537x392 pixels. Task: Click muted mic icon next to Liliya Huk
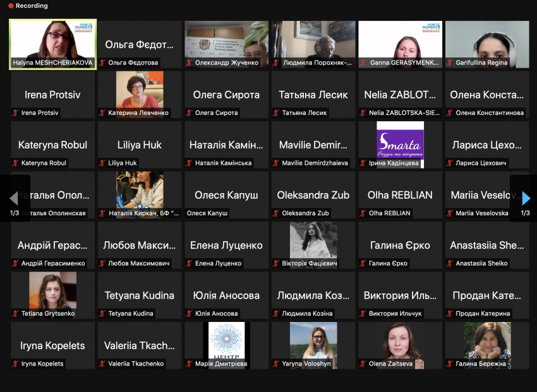point(102,163)
